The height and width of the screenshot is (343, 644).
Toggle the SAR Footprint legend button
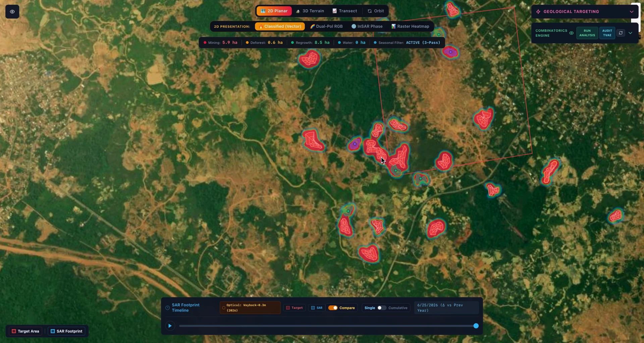66,331
